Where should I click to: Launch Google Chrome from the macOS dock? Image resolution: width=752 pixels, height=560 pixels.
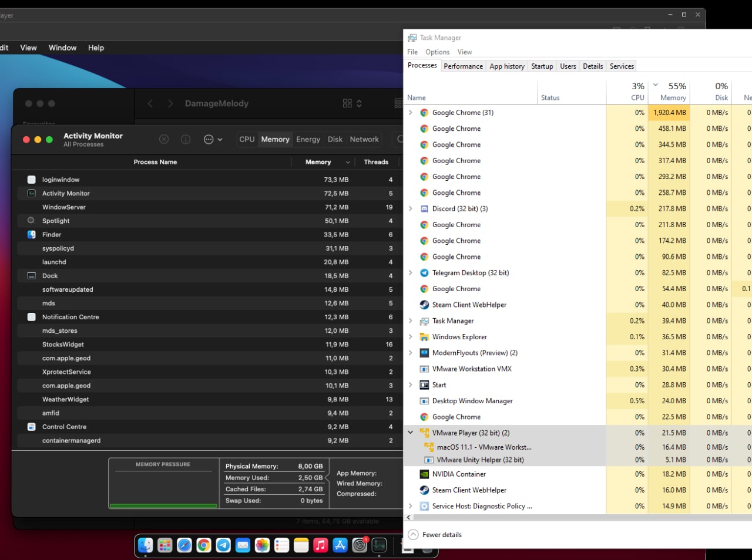pos(204,545)
